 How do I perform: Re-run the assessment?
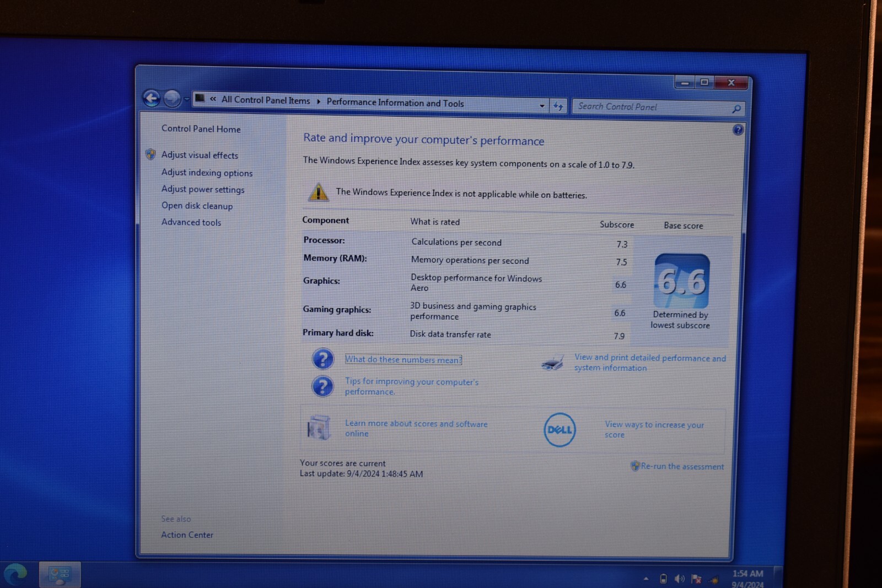pyautogui.click(x=682, y=466)
